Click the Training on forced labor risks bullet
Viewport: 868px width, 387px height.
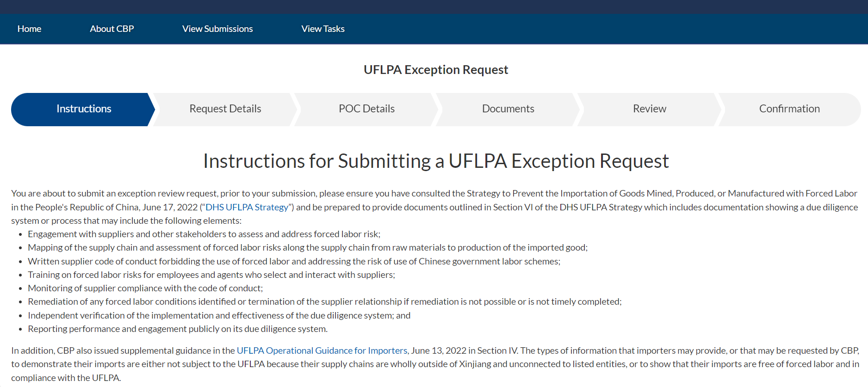point(211,275)
